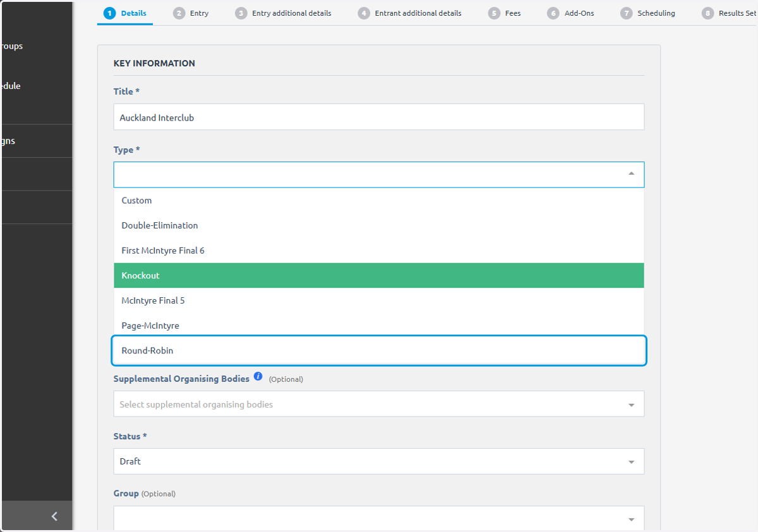Go to the Fees step tab
758x532 pixels.
[x=505, y=13]
